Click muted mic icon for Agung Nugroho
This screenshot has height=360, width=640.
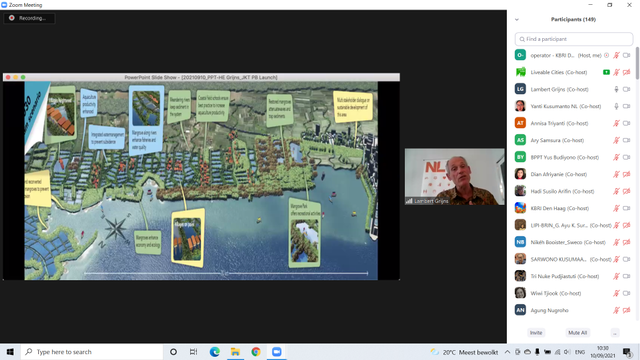click(616, 310)
